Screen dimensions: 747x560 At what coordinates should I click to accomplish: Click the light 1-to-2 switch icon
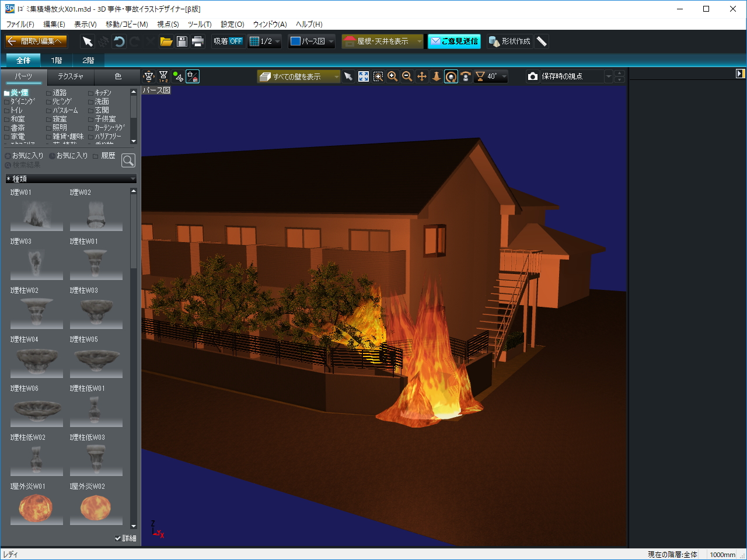click(163, 76)
